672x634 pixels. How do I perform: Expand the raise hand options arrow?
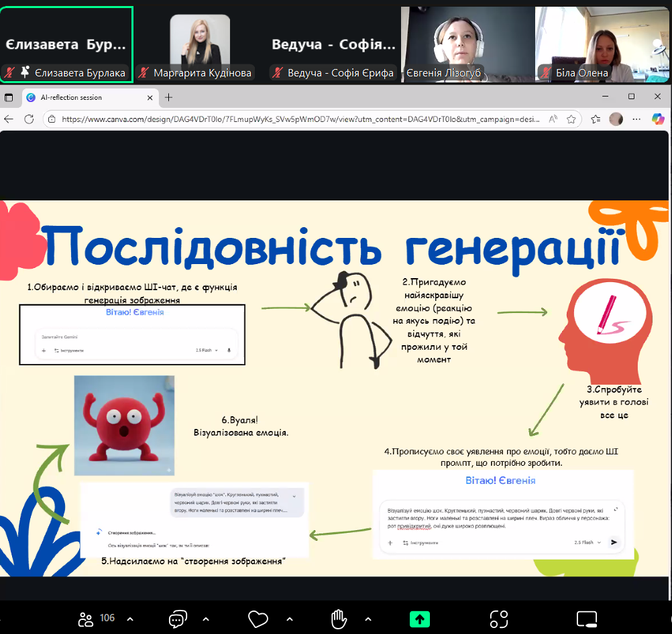click(368, 619)
